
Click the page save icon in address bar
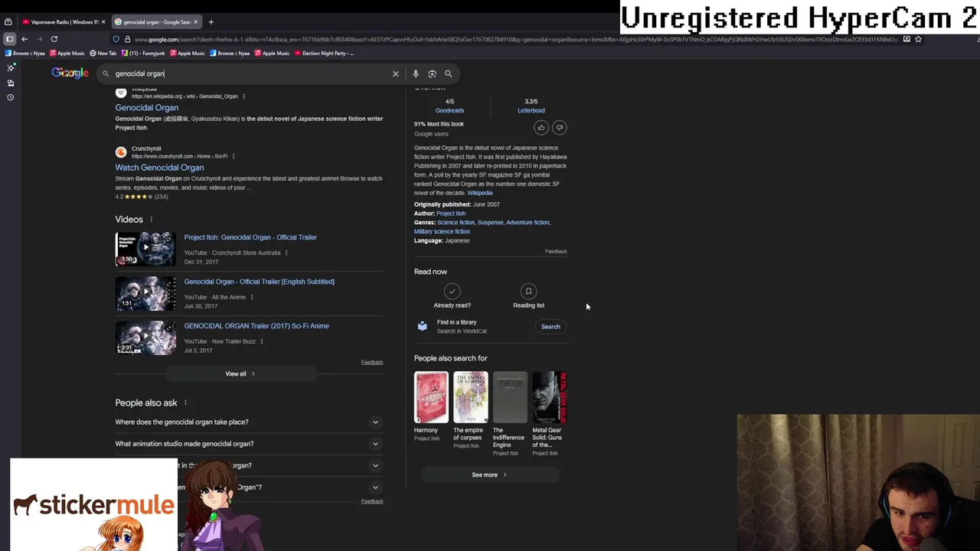point(906,39)
